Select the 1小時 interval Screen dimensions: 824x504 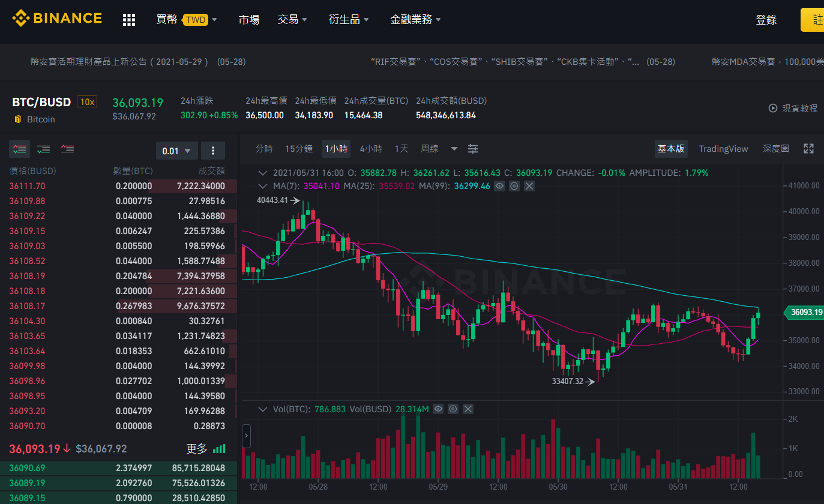(x=336, y=149)
